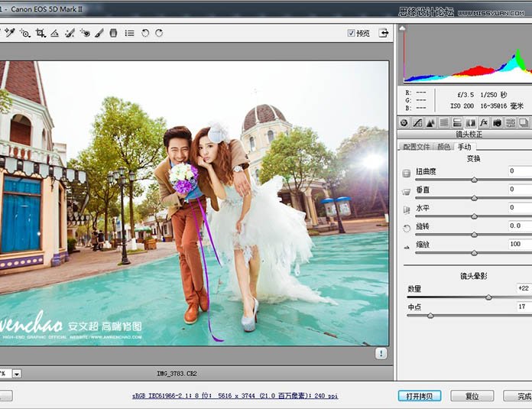Image resolution: width=532 pixels, height=409 pixels.
Task: Toggle the 预览 preview checkbox
Action: tap(351, 33)
